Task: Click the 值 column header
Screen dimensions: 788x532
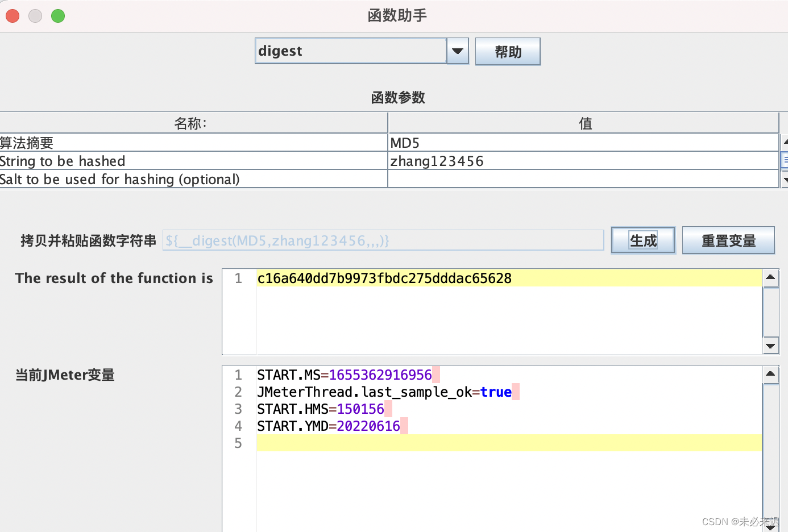Action: [x=585, y=123]
